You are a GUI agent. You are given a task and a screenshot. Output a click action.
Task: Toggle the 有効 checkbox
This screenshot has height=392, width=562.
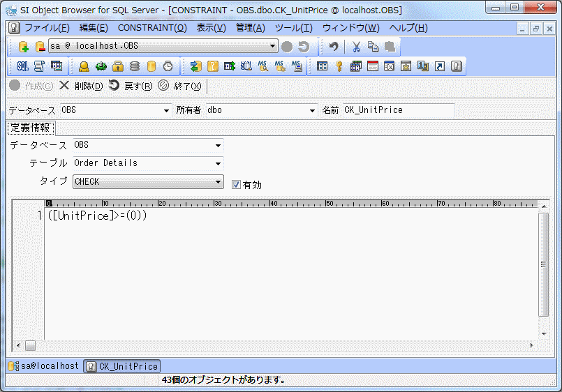click(x=237, y=185)
